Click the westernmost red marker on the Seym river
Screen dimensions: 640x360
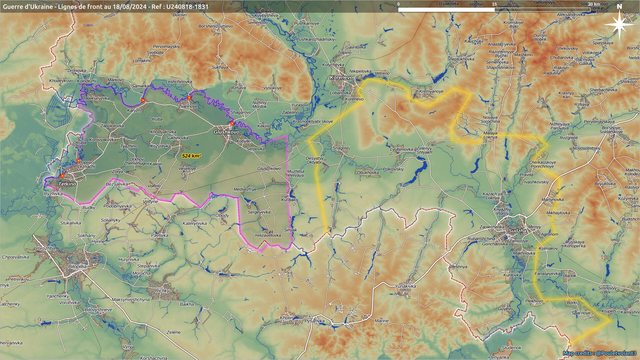[x=143, y=100]
